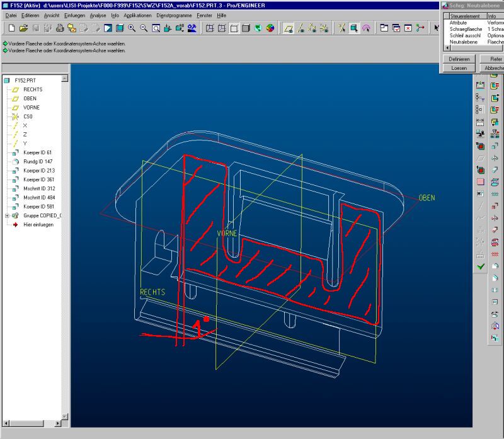Image resolution: width=504 pixels, height=439 pixels.
Task: Select F152.PRT root in model tree
Action: [x=25, y=81]
